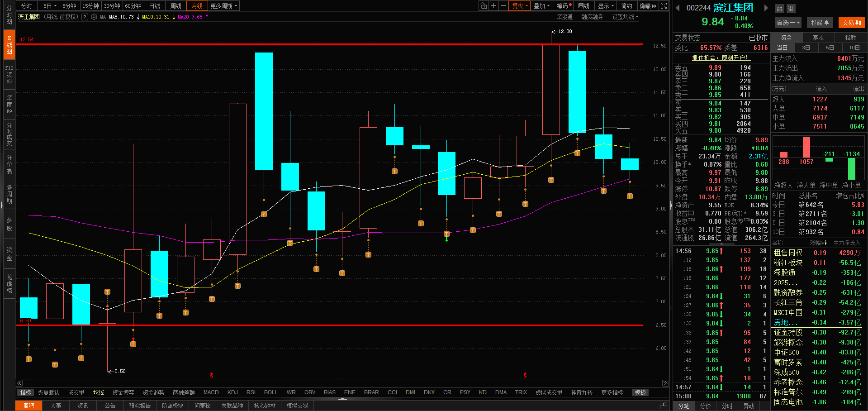Toggle the 成交量 volume indicator
The width and height of the screenshot is (868, 411).
point(76,392)
